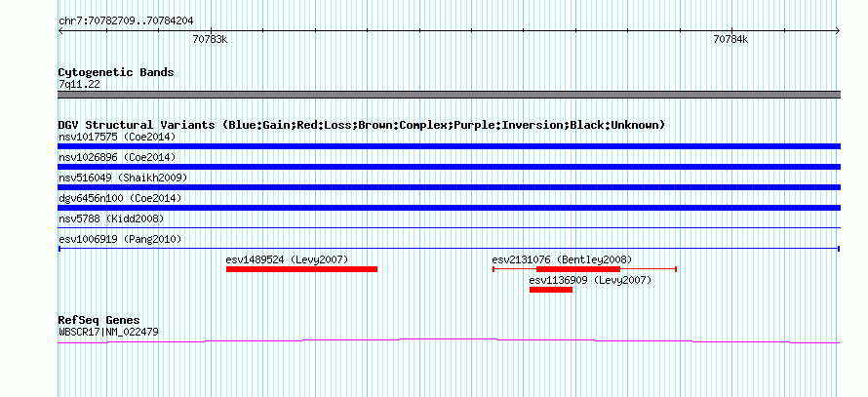Screen dimensions: 868x397
Task: Click the RefSeq Genes track title
Action: pos(99,320)
